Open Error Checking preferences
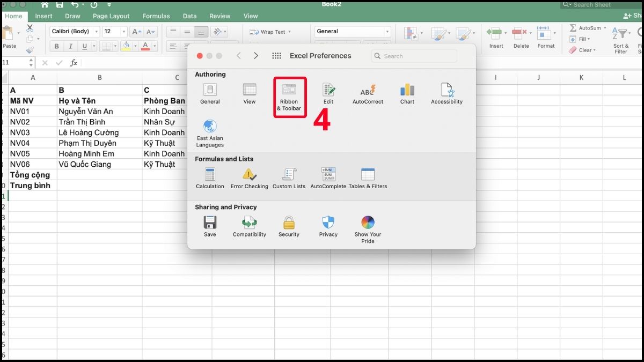644x362 pixels. [x=250, y=178]
